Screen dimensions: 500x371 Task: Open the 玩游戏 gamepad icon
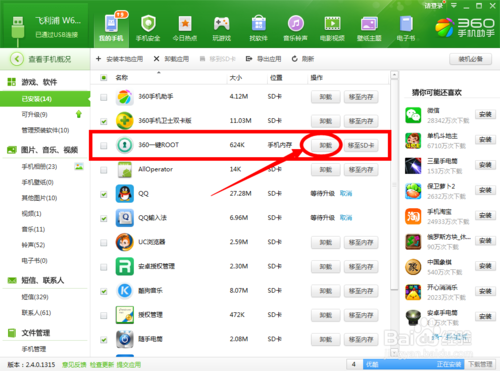click(222, 24)
